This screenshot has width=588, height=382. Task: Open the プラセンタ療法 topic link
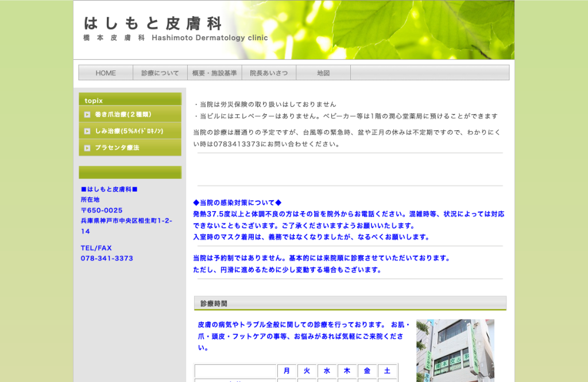click(130, 147)
